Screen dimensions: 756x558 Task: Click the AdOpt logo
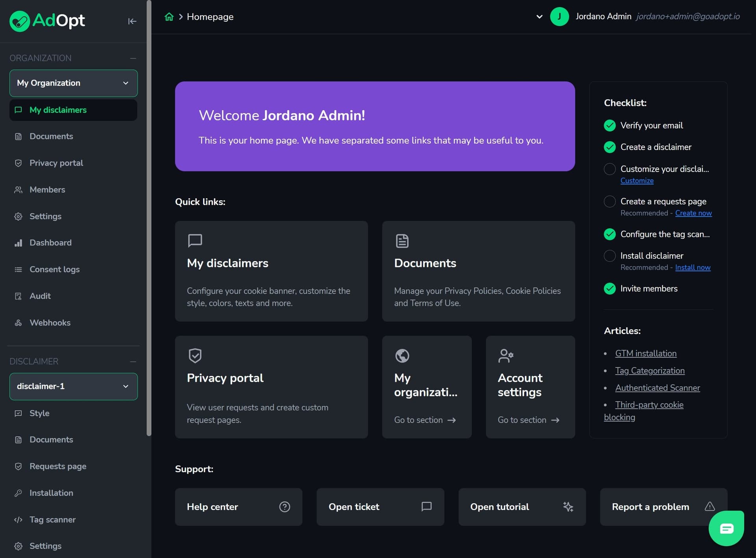[x=47, y=21]
